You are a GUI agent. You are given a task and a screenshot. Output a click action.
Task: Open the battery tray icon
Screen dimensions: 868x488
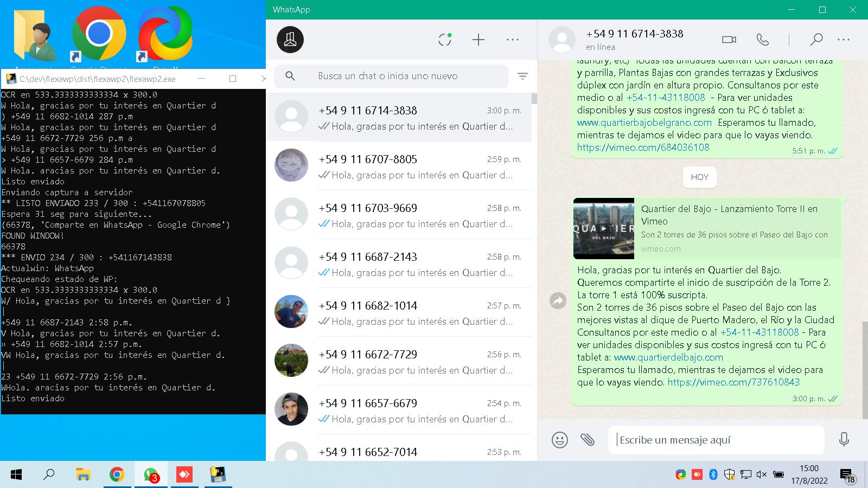point(778,475)
